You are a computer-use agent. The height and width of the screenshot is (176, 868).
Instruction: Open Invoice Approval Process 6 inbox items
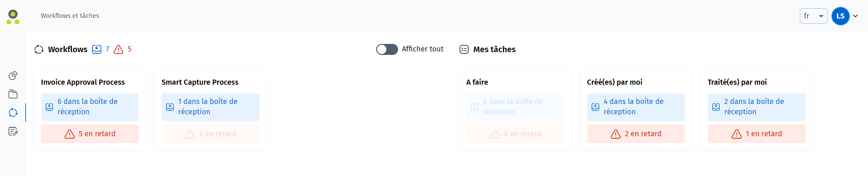click(x=90, y=107)
